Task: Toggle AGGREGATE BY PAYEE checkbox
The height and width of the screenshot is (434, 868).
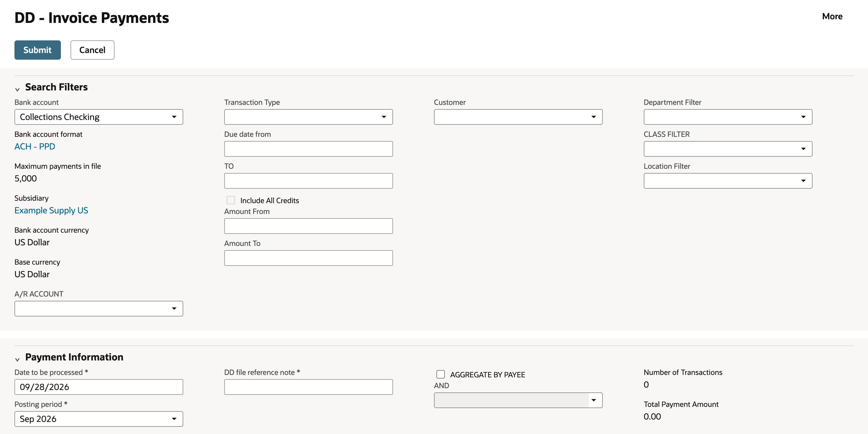Action: 441,374
